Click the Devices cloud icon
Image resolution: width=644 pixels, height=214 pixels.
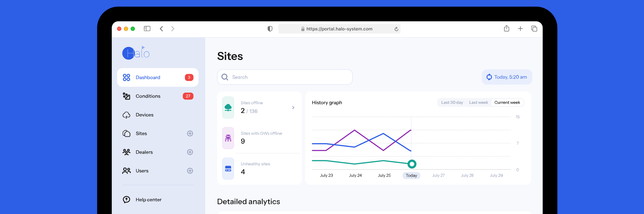point(126,115)
